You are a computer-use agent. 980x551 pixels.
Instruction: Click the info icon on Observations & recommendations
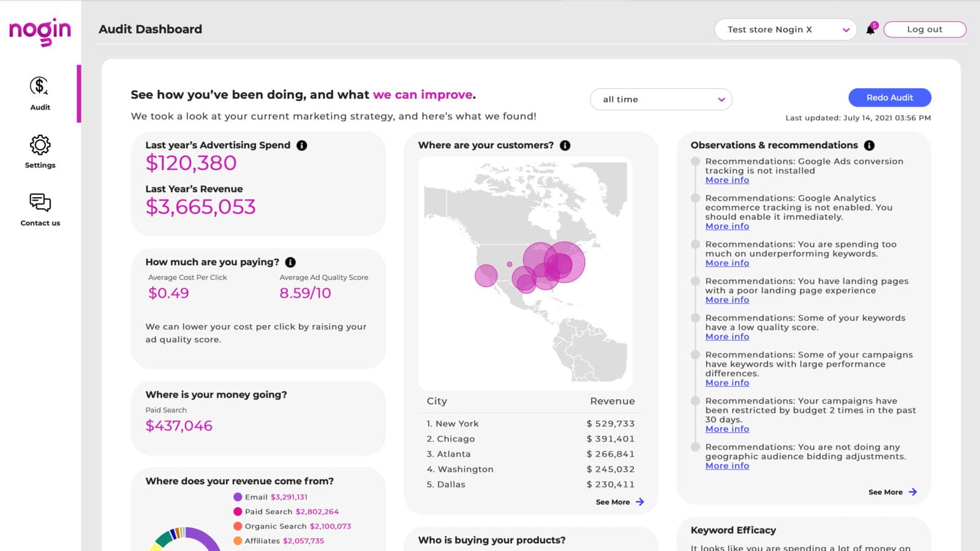click(x=869, y=145)
